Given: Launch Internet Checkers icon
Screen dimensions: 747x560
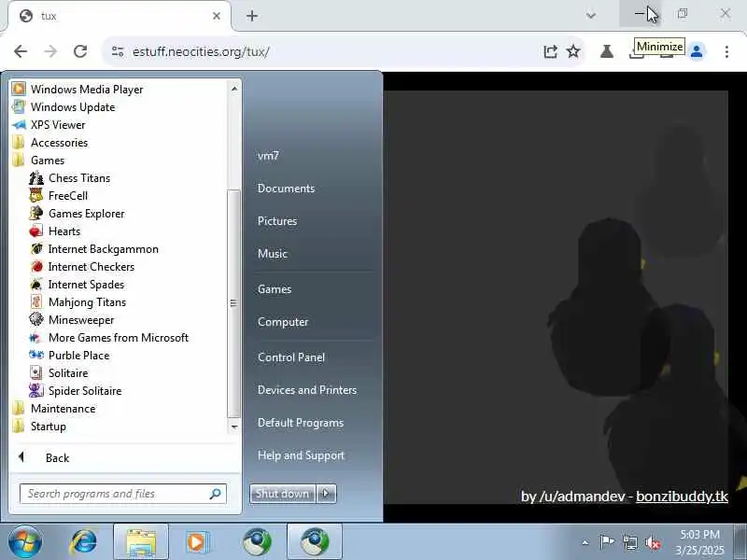Looking at the screenshot, I should click(36, 267).
